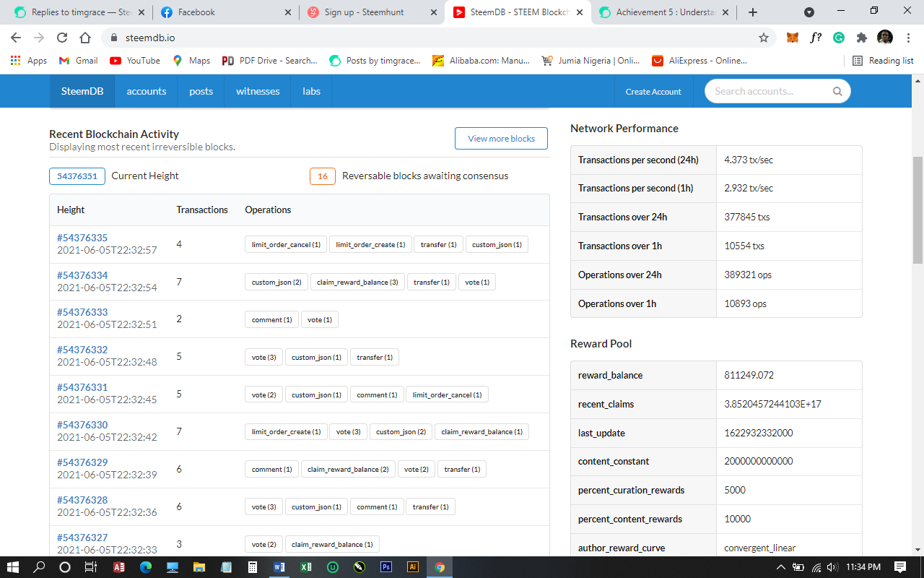Viewport: 924px width, 578px height.
Task: Click the search magnifier in accounts search
Action: (x=837, y=91)
